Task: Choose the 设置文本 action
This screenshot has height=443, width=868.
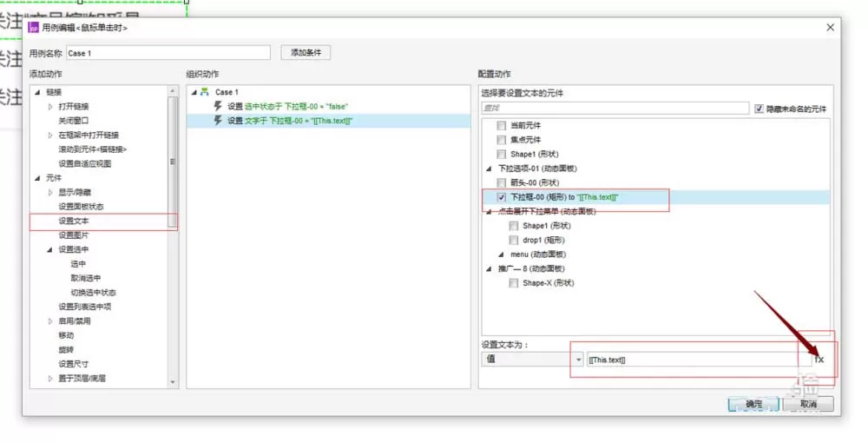Action: tap(74, 221)
